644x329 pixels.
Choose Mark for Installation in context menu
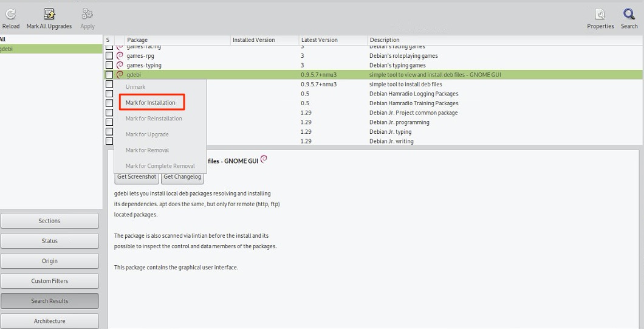(151, 103)
